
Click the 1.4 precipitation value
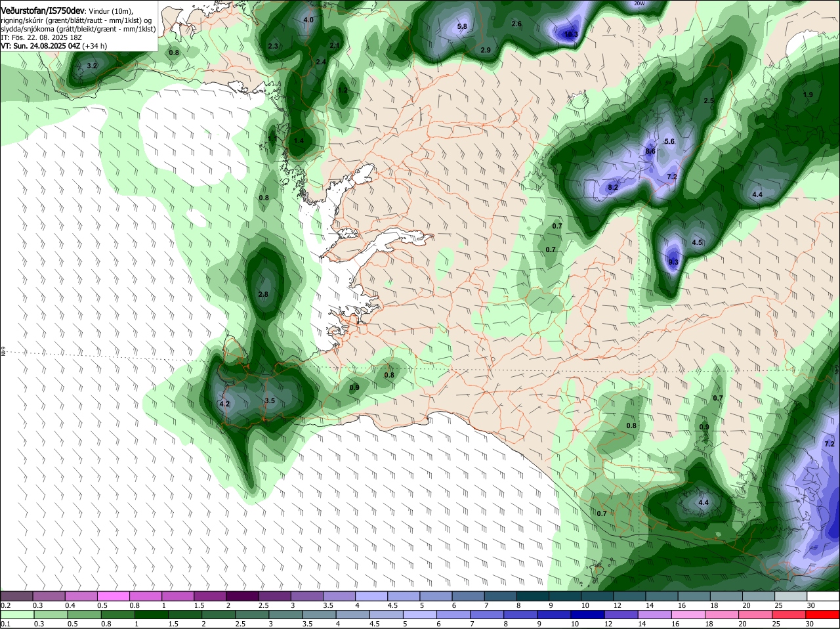click(x=299, y=141)
